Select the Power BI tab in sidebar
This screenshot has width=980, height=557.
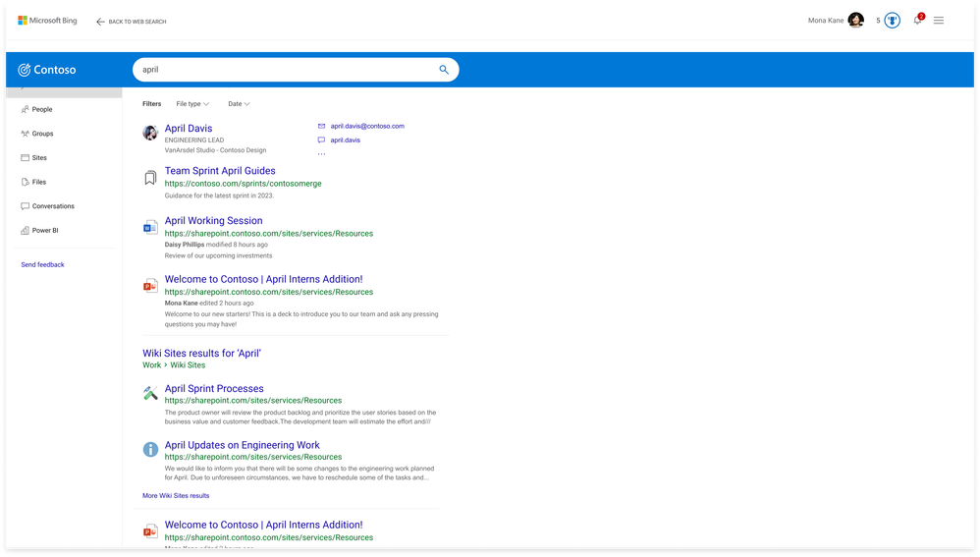(39, 231)
